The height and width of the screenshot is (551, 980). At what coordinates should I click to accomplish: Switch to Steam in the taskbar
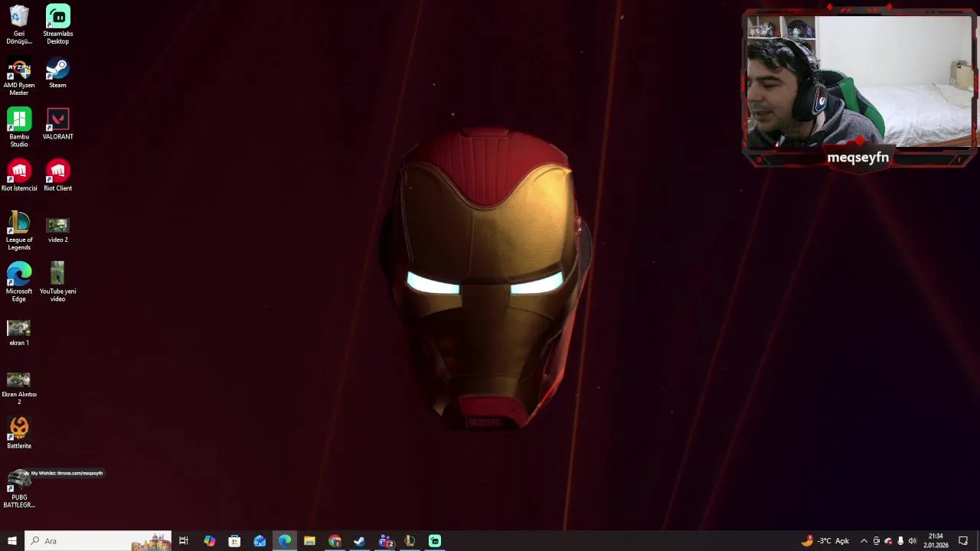tap(360, 541)
